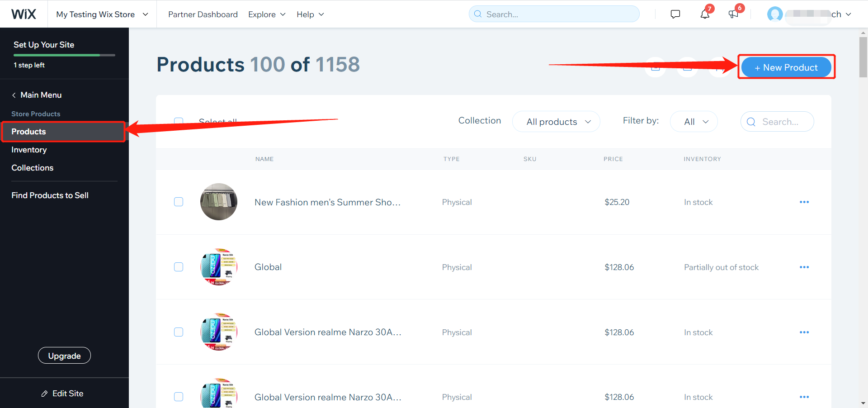Focus the top Search field
Viewport: 868px width, 408px height.
point(554,14)
